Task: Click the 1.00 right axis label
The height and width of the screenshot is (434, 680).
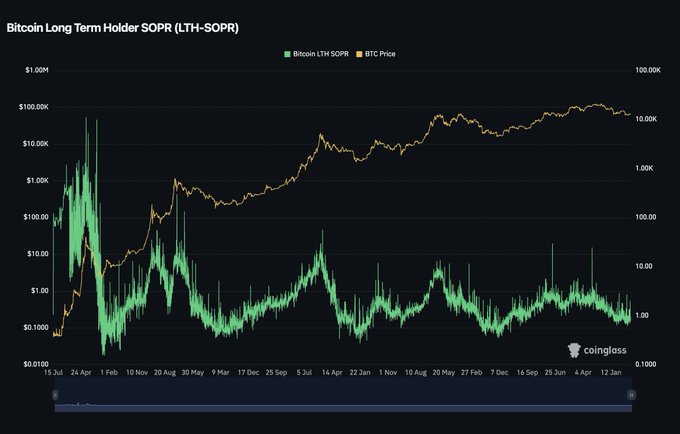Action: (642, 316)
